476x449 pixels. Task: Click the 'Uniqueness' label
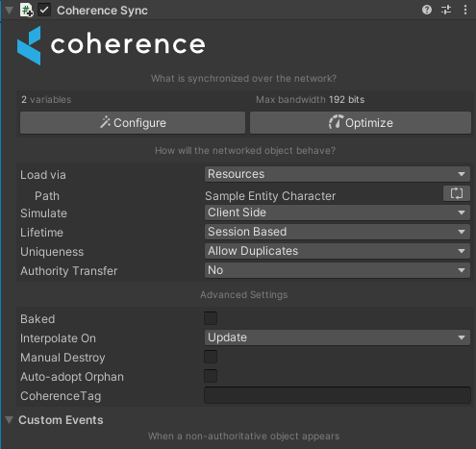point(52,252)
